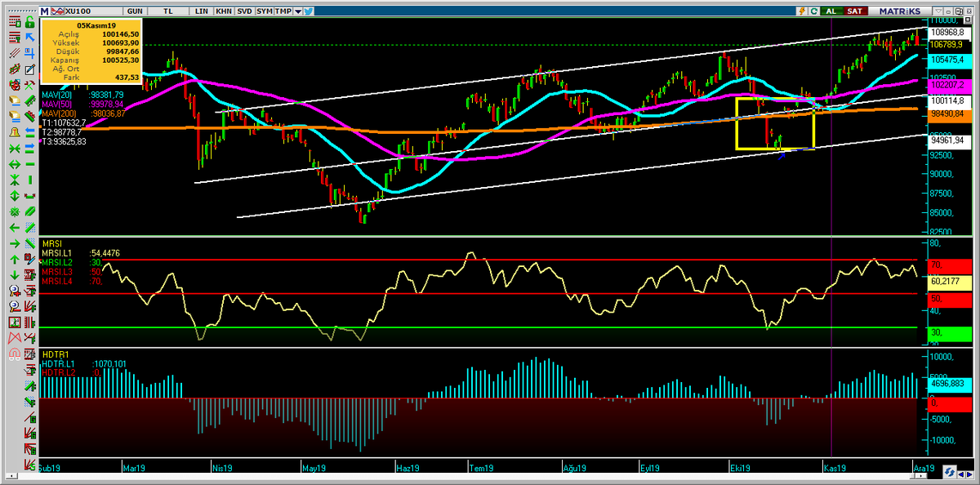
Task: Open the triangle dropdown beside MATRIKS
Action: 938,11
